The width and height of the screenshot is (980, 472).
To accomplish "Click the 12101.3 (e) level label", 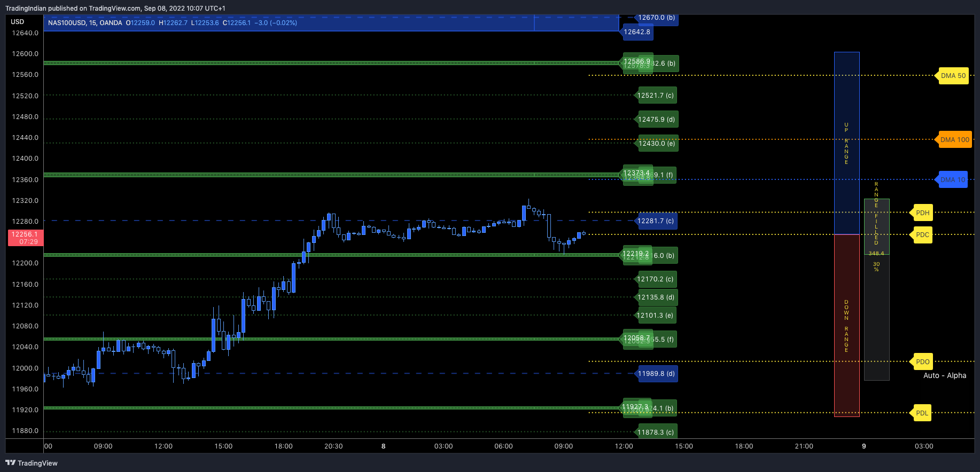I will click(x=655, y=316).
